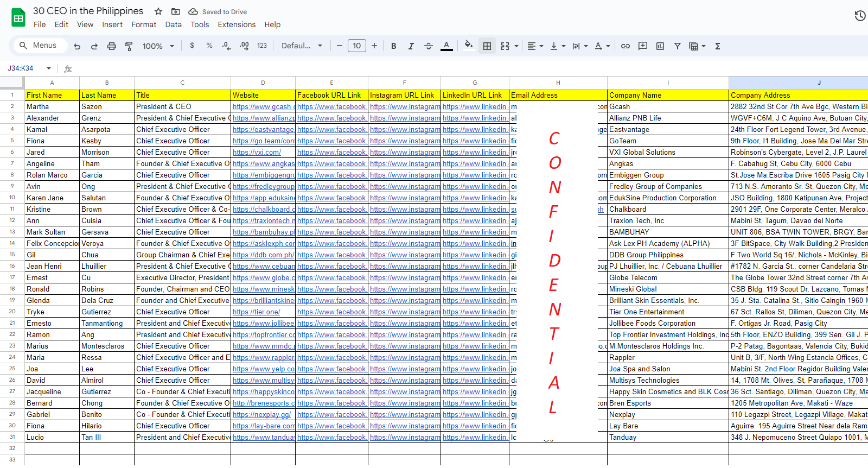Print the spreadsheet
The height and width of the screenshot is (468, 868).
point(112,46)
